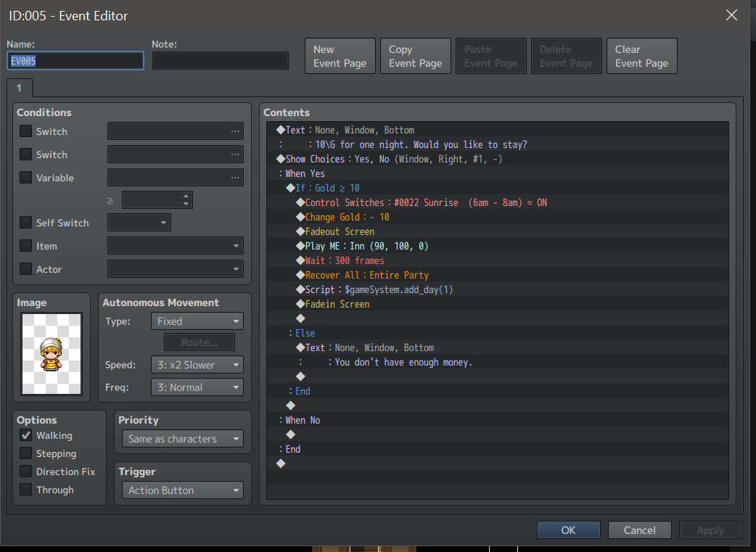Select the 'Text: None, Window, Bottom' first command
This screenshot has width=756, height=552.
pos(498,130)
